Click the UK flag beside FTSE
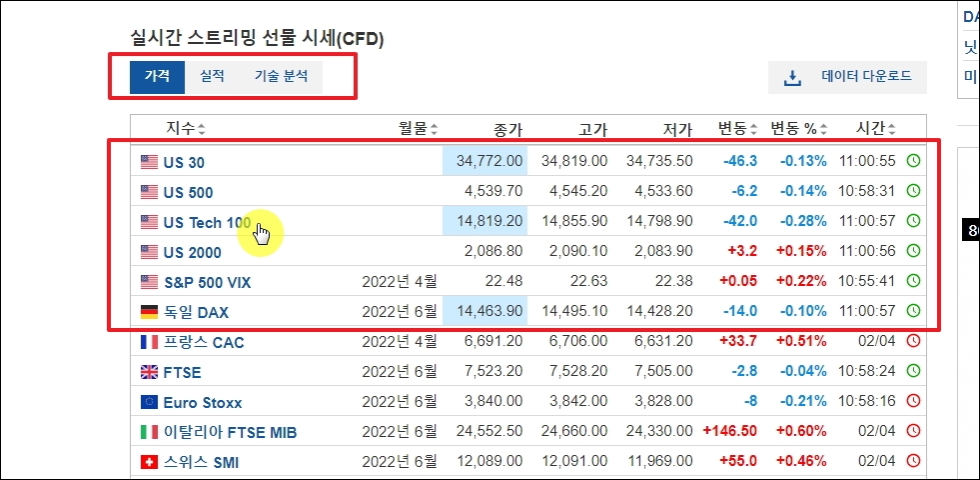The width and height of the screenshot is (980, 480). coord(149,372)
